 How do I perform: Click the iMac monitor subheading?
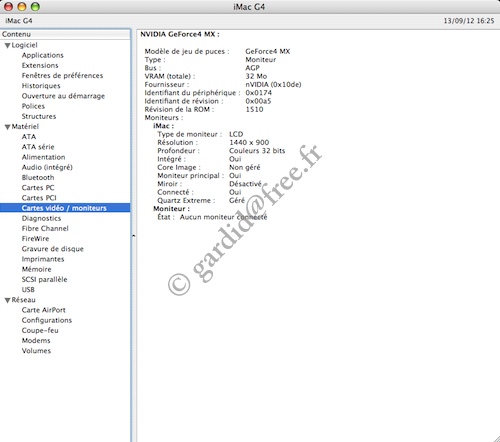click(x=163, y=126)
